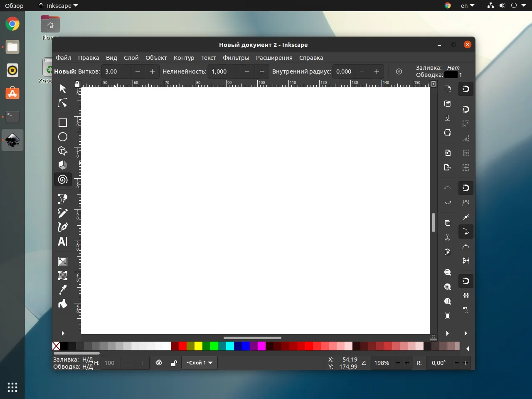This screenshot has width=532, height=399.
Task: Select the Star and polygon tool
Action: click(x=63, y=151)
